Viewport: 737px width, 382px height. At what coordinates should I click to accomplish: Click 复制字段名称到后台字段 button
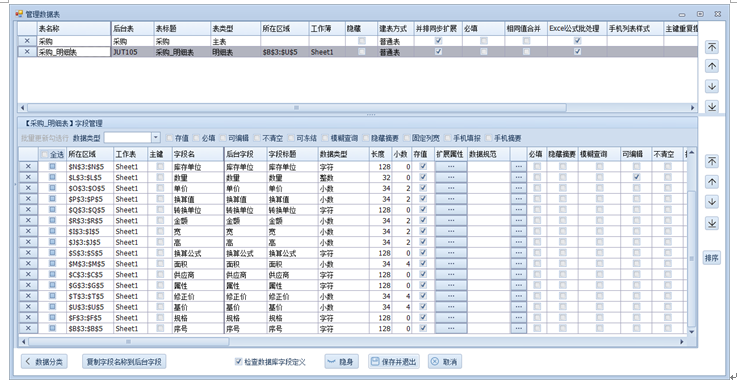pyautogui.click(x=124, y=361)
